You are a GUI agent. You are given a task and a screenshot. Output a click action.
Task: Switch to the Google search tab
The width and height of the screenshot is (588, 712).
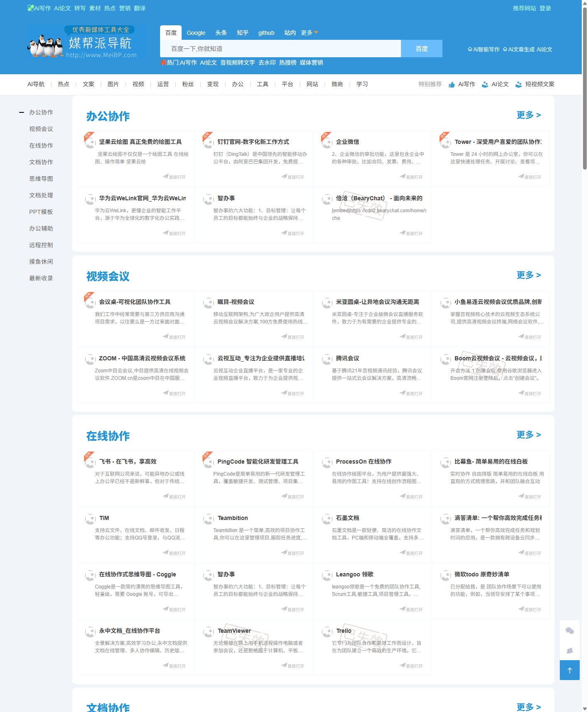(x=196, y=33)
